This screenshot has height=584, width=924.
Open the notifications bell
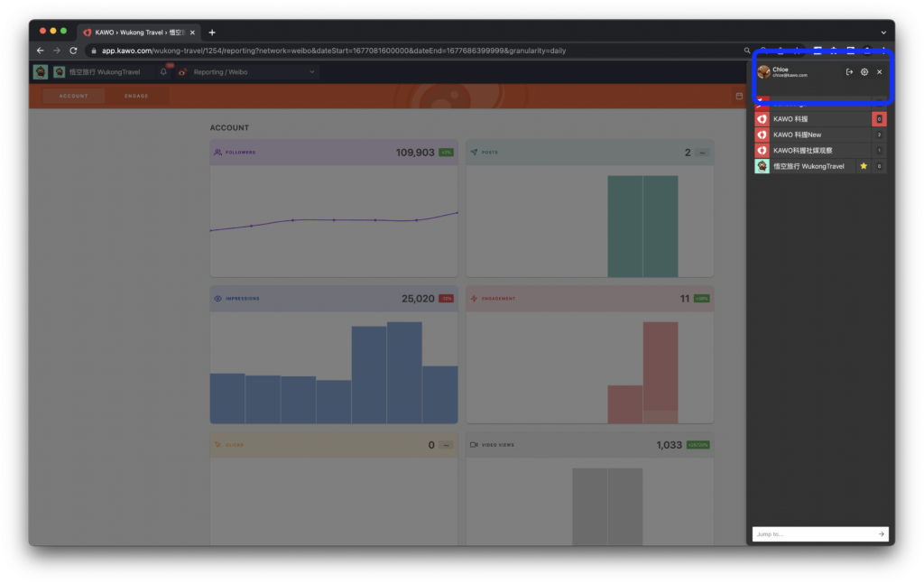coord(164,72)
